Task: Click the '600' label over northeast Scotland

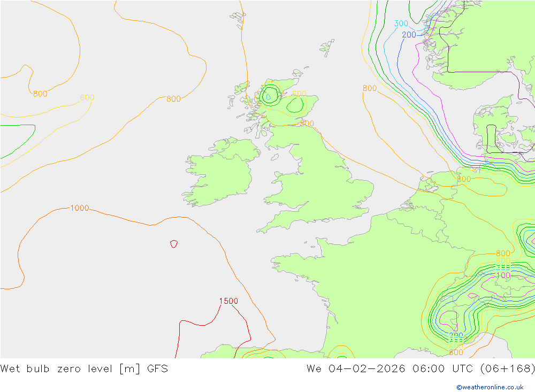Action: pos(299,94)
